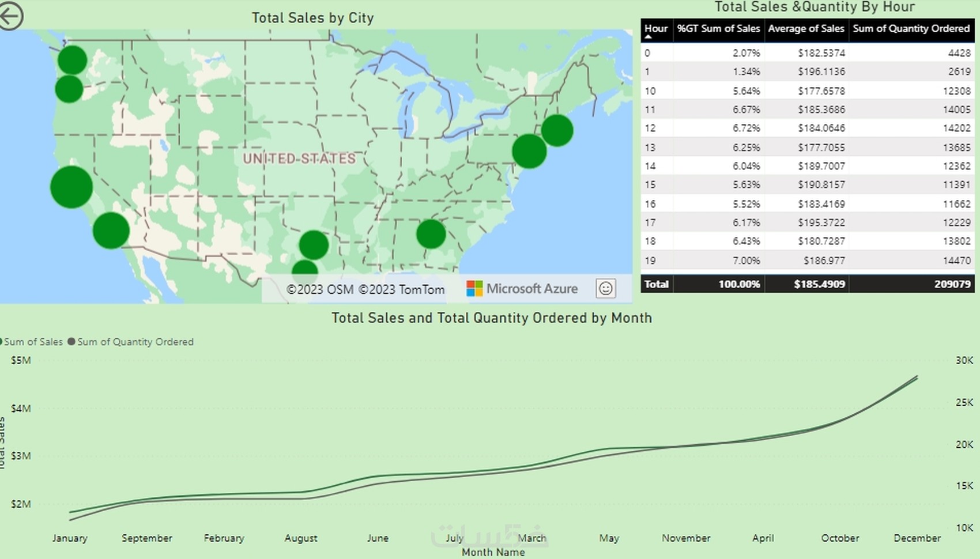Screen dimensions: 980x559
Task: Click the Month Name axis title
Action: pos(493,552)
